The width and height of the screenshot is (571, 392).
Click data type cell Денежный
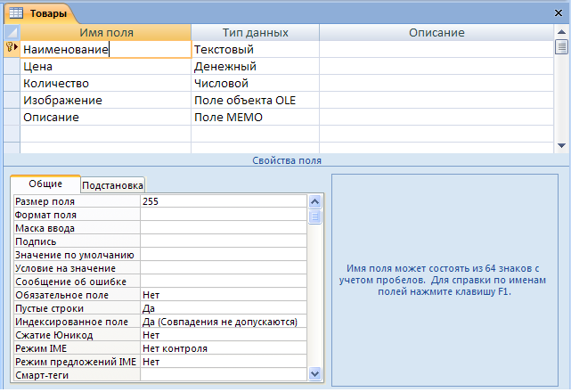tap(255, 66)
